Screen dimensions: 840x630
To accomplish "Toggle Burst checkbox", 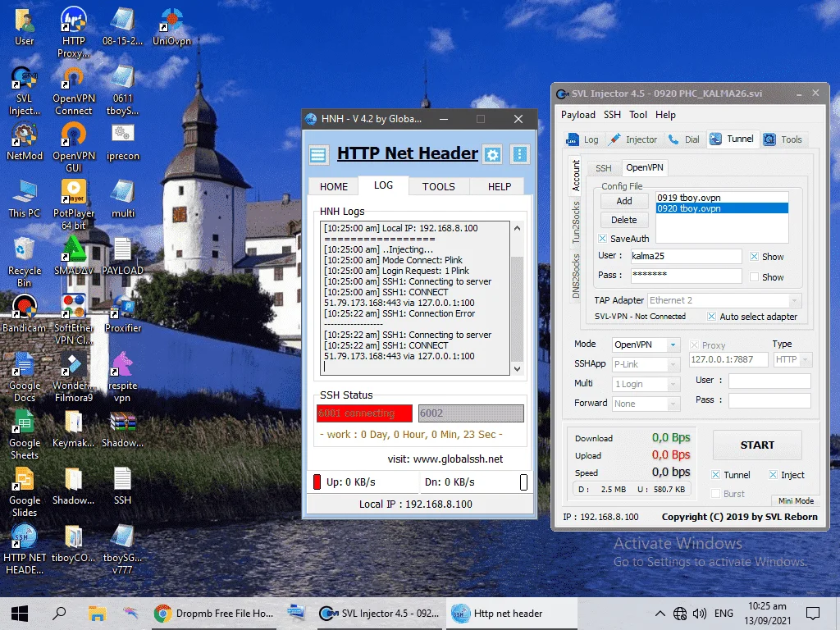I will pos(715,494).
